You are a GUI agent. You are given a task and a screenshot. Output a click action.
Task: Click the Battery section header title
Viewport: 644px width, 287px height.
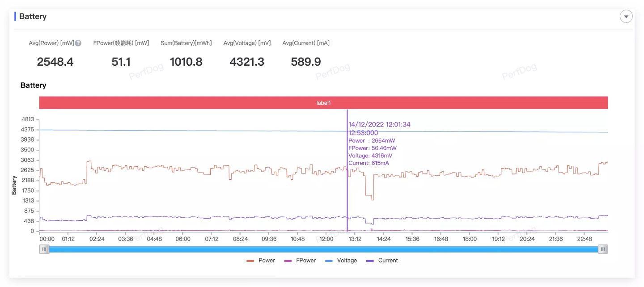click(x=33, y=17)
